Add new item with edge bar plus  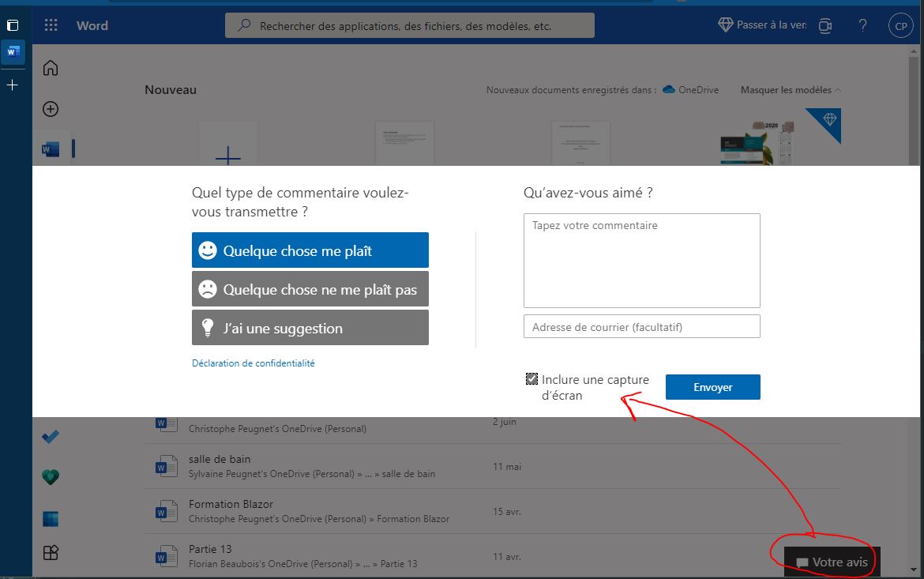(x=13, y=85)
